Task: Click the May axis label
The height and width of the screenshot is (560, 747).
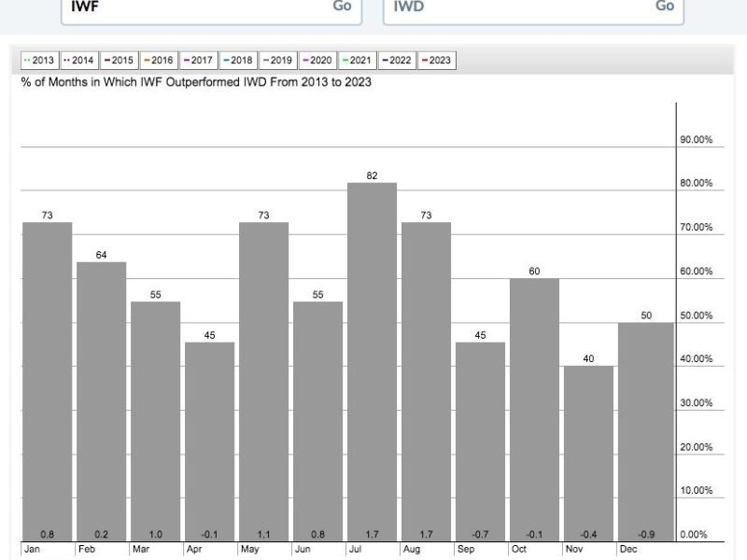Action: click(x=249, y=550)
